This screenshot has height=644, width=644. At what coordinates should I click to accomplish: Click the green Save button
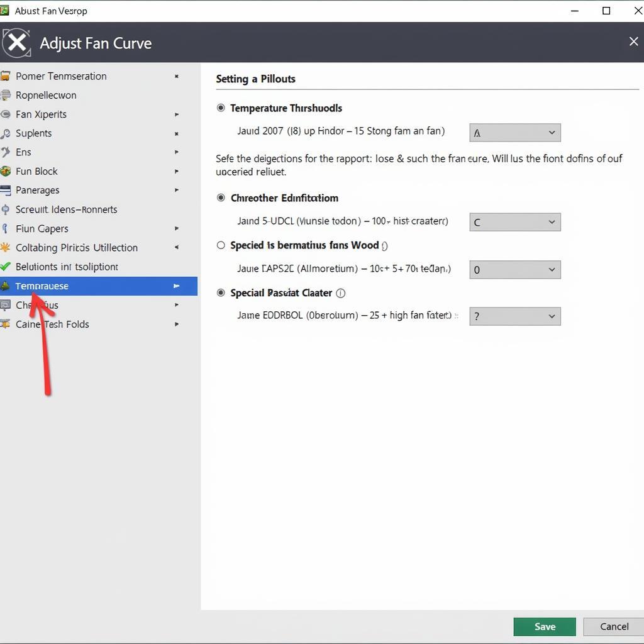pyautogui.click(x=545, y=626)
